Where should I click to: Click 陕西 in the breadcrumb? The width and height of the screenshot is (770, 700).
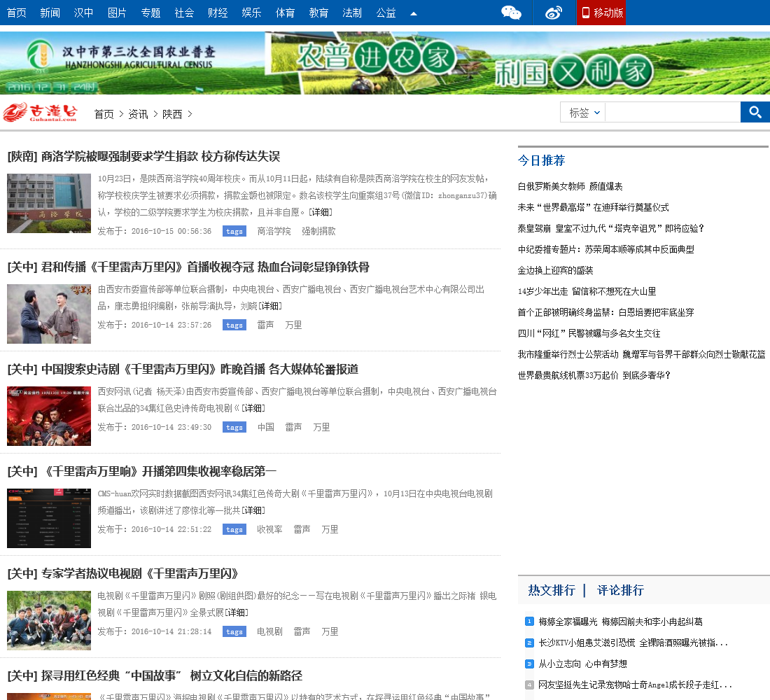pos(172,114)
